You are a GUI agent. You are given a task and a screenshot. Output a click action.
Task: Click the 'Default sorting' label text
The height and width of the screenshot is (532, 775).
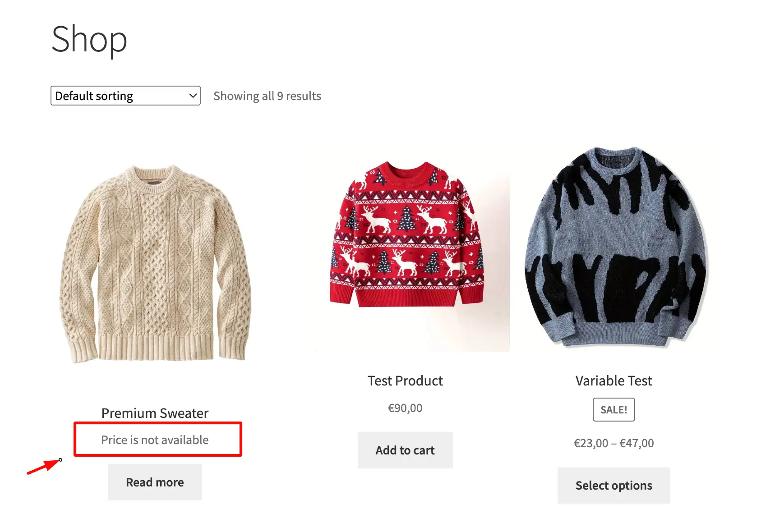coord(94,96)
